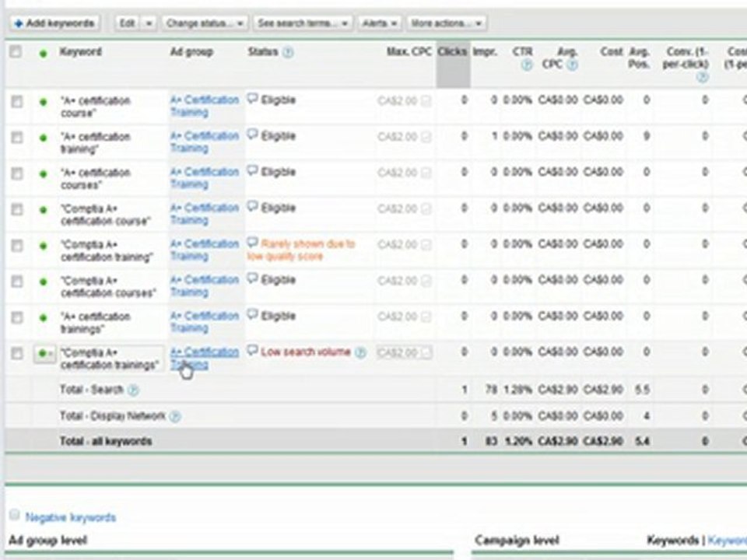Open the Alerts dropdown
This screenshot has width=747, height=560.
click(x=380, y=23)
